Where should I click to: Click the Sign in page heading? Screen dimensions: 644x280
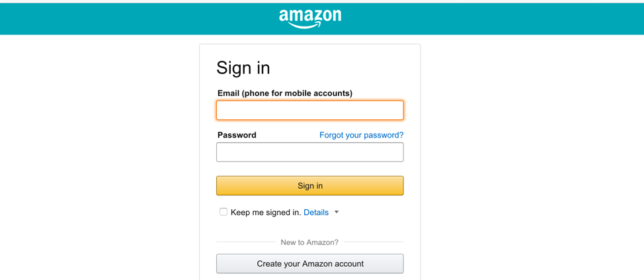243,68
